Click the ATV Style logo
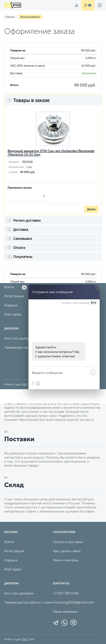106x644 pixels. tap(13, 5)
